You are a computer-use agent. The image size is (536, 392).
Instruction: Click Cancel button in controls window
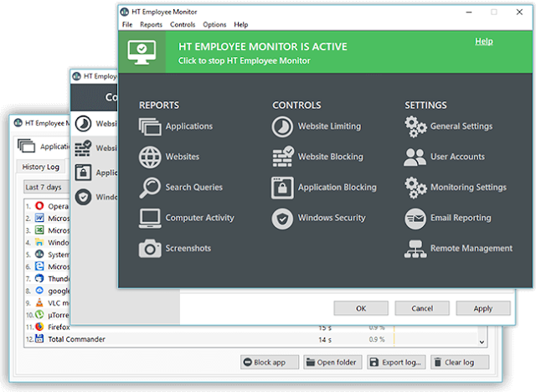(x=422, y=308)
